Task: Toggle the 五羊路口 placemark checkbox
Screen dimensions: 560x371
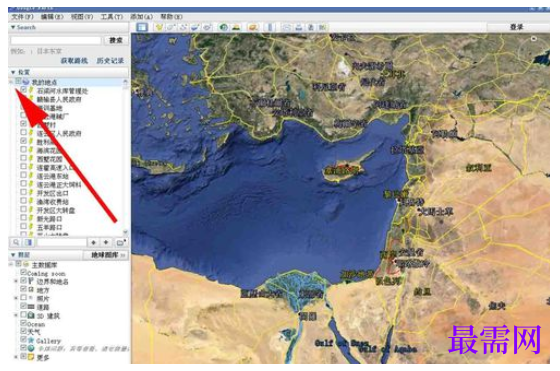Action: 24,226
